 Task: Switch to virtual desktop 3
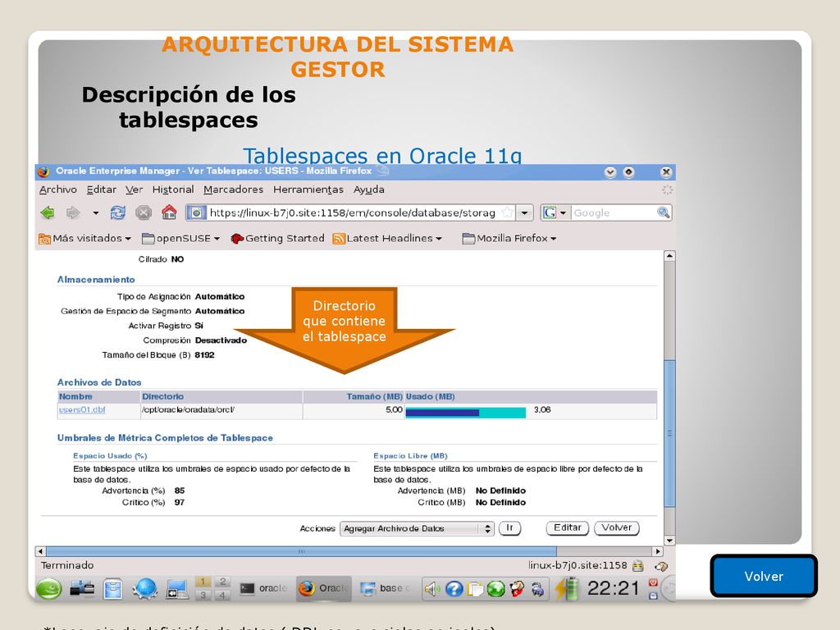[x=203, y=595]
